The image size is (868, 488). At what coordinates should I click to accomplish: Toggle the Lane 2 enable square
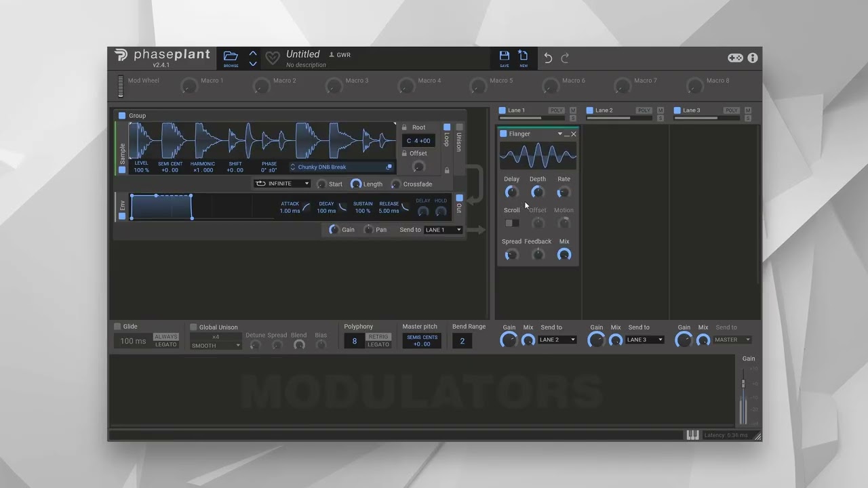click(590, 110)
